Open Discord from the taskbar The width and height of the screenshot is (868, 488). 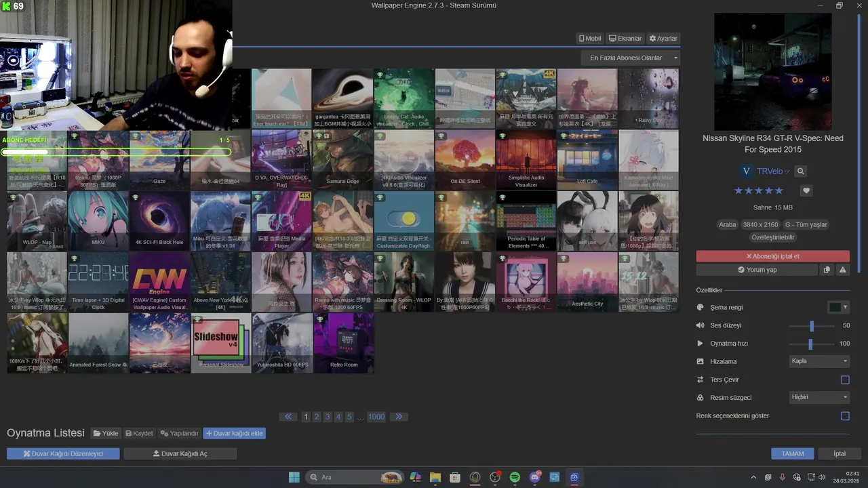tap(535, 477)
